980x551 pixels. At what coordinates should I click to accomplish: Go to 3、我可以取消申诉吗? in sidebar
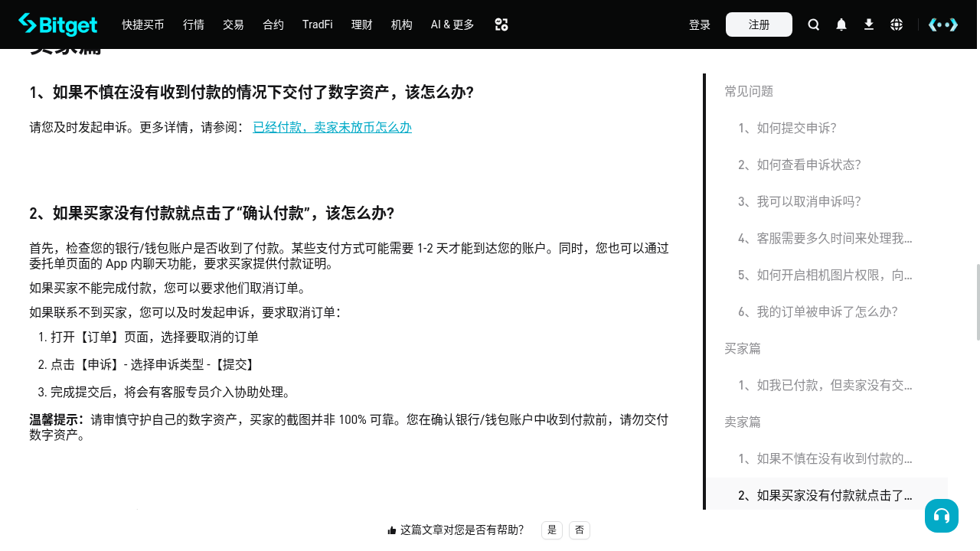pyautogui.click(x=799, y=201)
